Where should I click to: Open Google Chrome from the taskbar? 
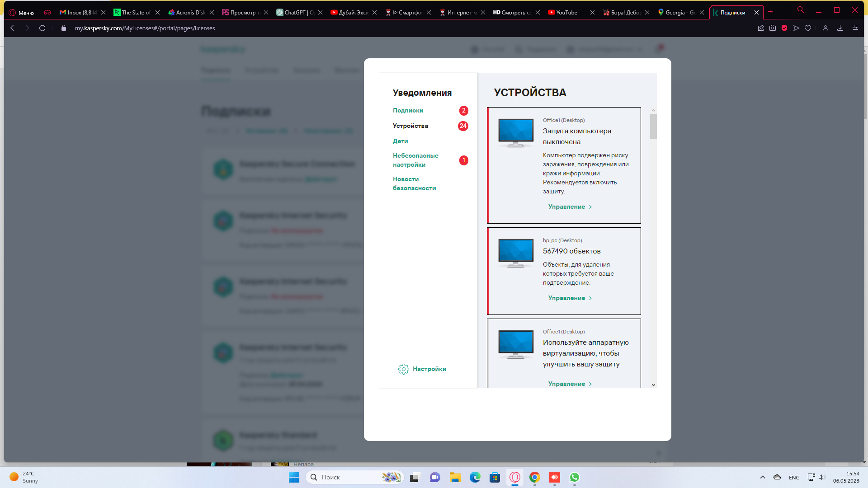pos(534,477)
